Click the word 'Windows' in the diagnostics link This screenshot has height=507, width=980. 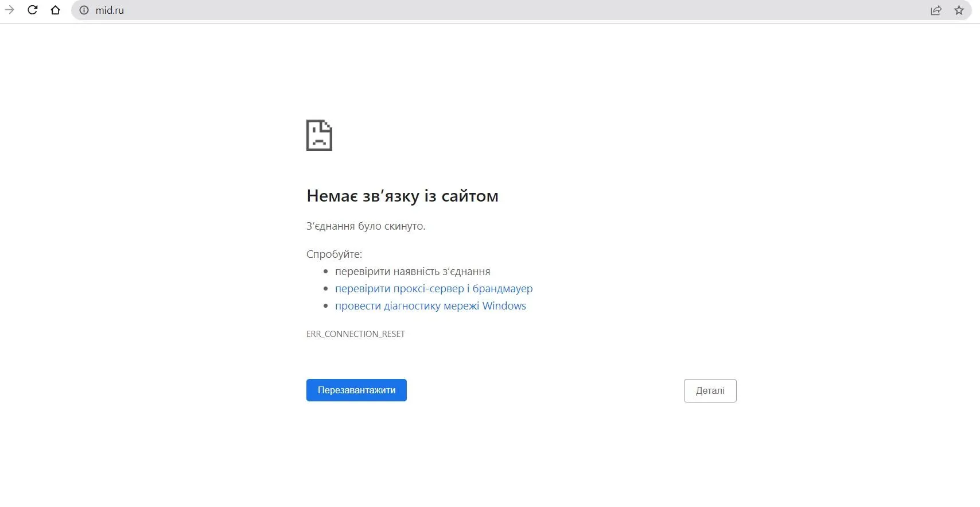tap(504, 306)
